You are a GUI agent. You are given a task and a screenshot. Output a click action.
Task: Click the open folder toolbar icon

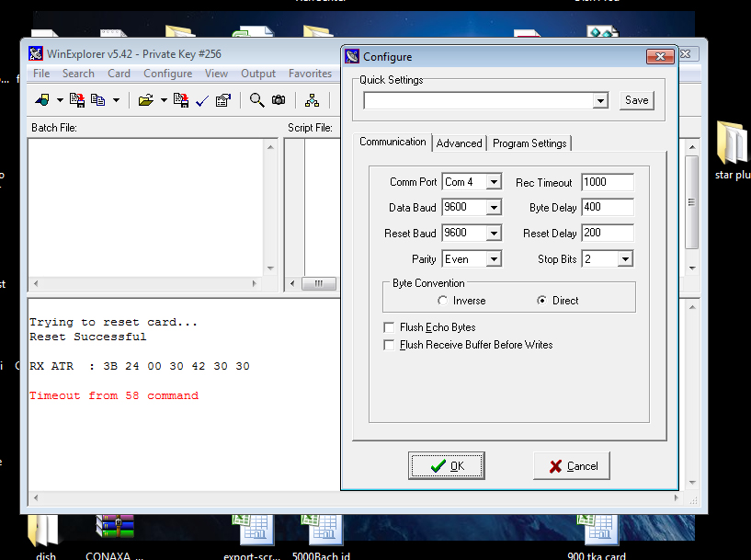[145, 100]
